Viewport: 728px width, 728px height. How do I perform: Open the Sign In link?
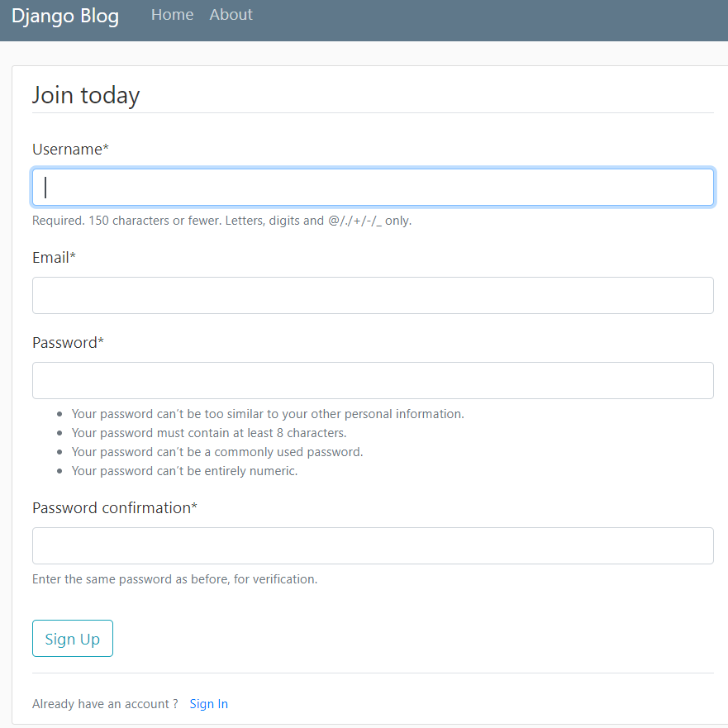tap(208, 703)
